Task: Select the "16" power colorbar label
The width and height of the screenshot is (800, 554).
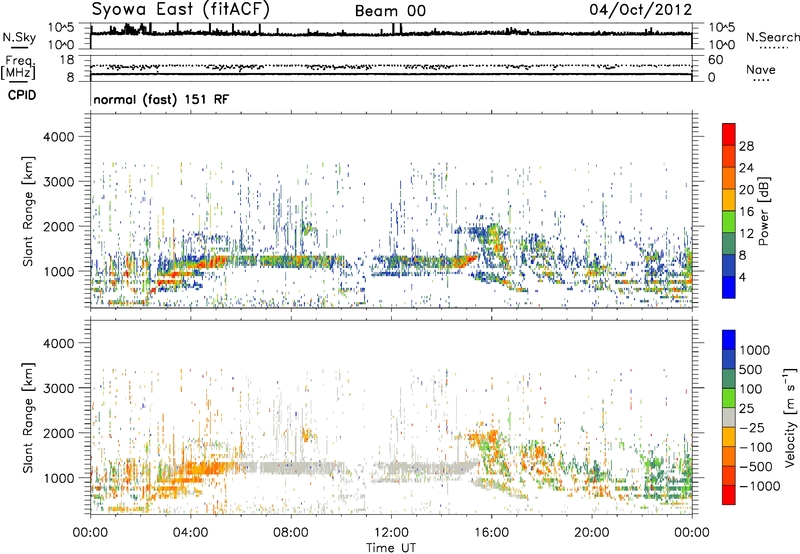Action: pyautogui.click(x=746, y=212)
